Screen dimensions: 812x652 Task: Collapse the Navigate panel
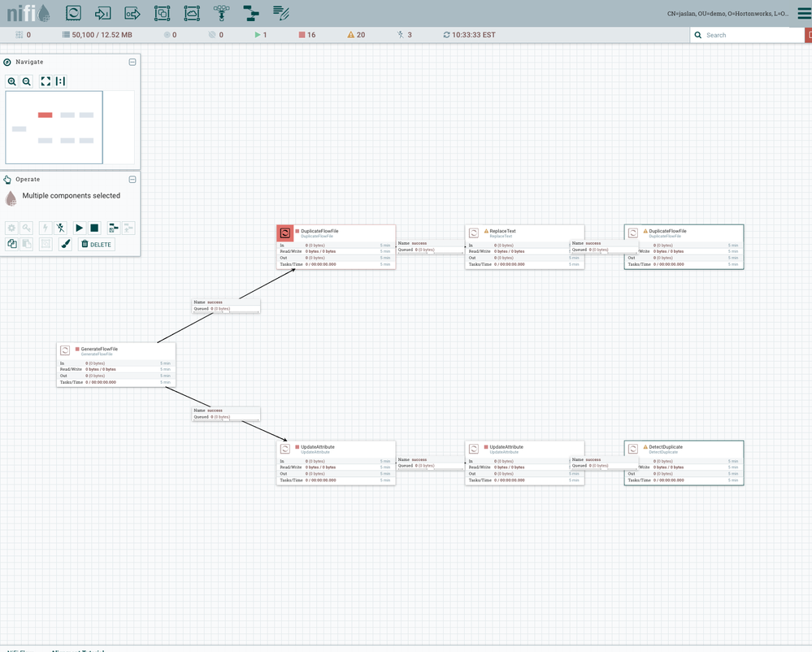(x=132, y=62)
